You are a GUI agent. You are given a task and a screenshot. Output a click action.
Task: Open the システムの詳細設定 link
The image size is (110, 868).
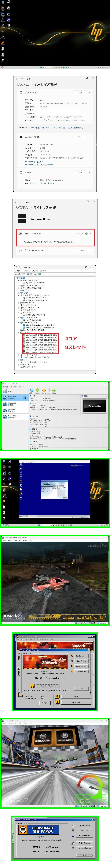(x=75, y=128)
